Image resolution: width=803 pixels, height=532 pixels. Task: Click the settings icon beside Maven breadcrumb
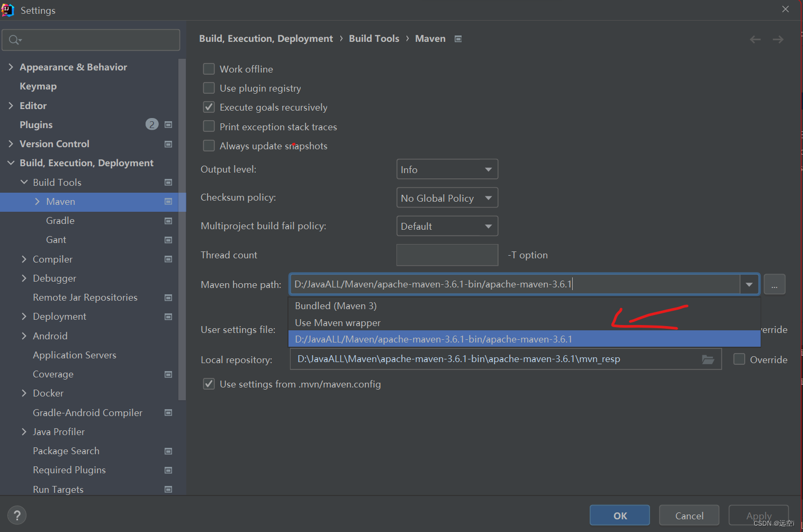pyautogui.click(x=457, y=38)
